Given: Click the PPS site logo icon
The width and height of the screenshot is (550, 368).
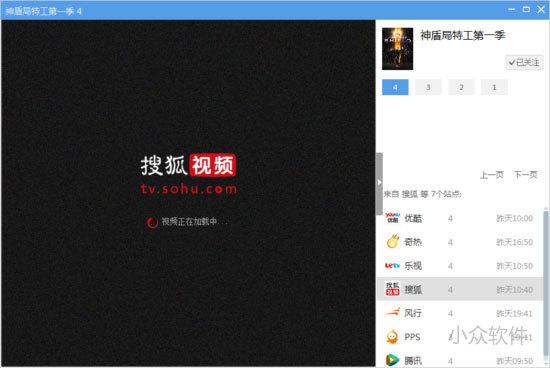Looking at the screenshot, I should [392, 336].
